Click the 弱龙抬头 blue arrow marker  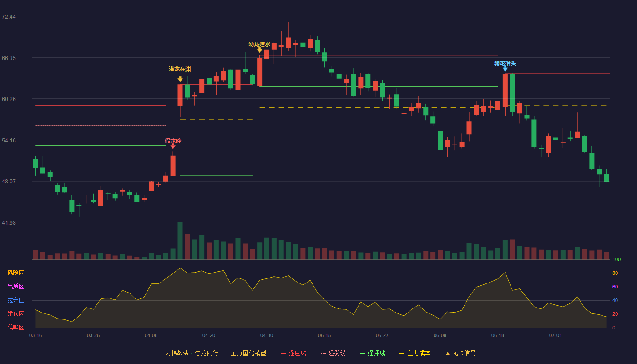click(505, 68)
